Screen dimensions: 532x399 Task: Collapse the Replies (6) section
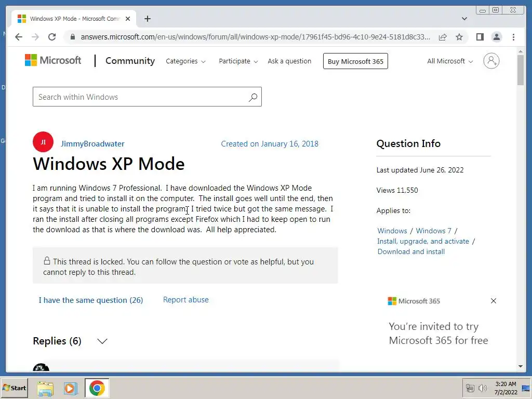(x=102, y=341)
